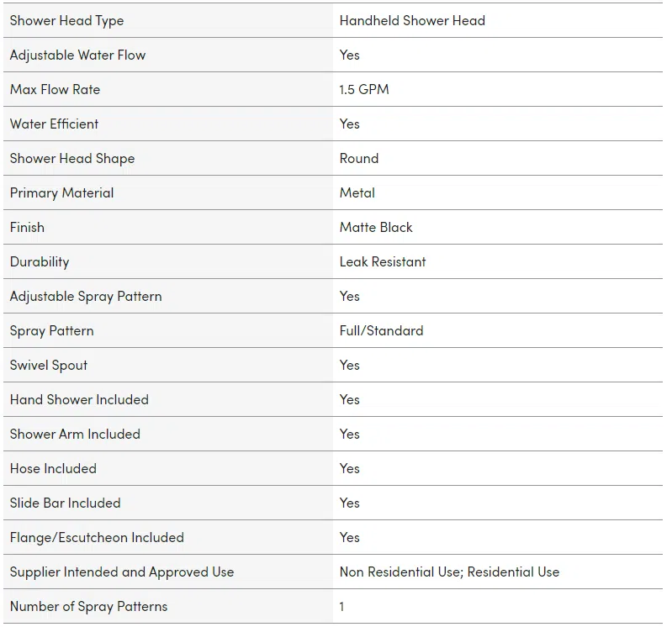672x627 pixels.
Task: Click the Max Flow Rate label
Action: (55, 89)
